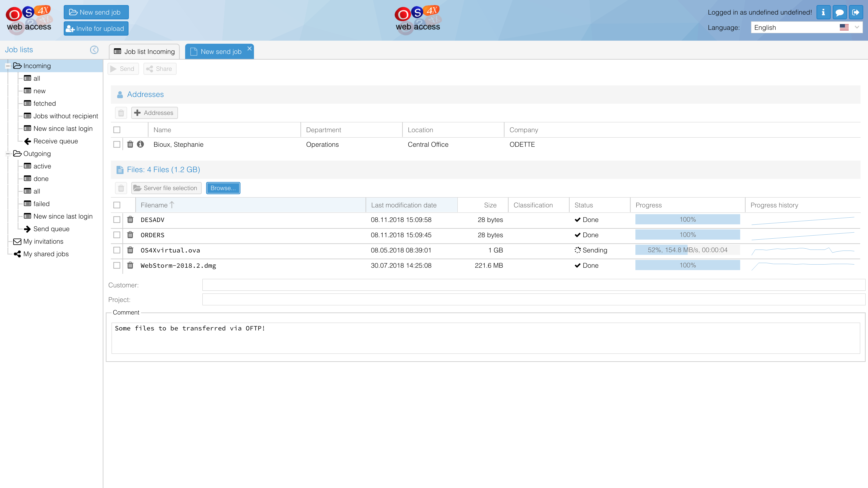
Task: Sort addresses by Name column header
Action: pyautogui.click(x=224, y=130)
